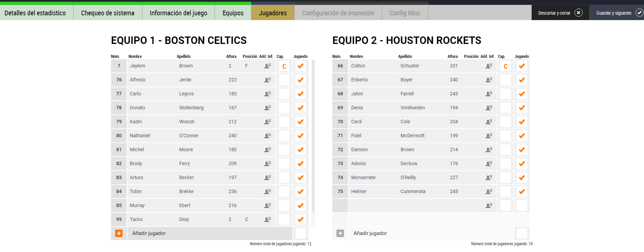
Task: Uncheck Jugando for Alfredo Jerde
Action: coord(300,80)
